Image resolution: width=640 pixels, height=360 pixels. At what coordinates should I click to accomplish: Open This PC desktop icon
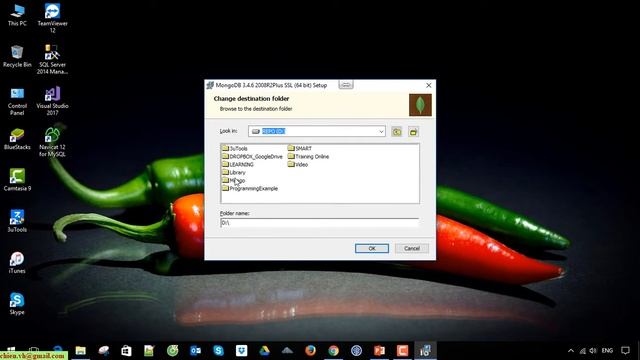click(x=17, y=15)
